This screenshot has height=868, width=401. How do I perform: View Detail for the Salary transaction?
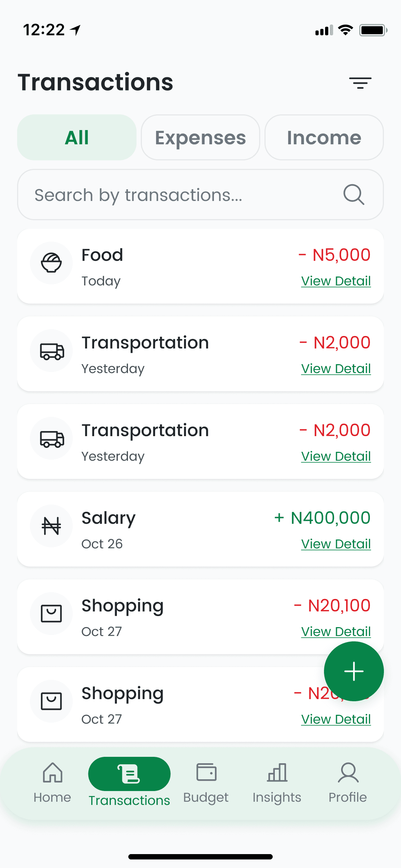tap(336, 544)
